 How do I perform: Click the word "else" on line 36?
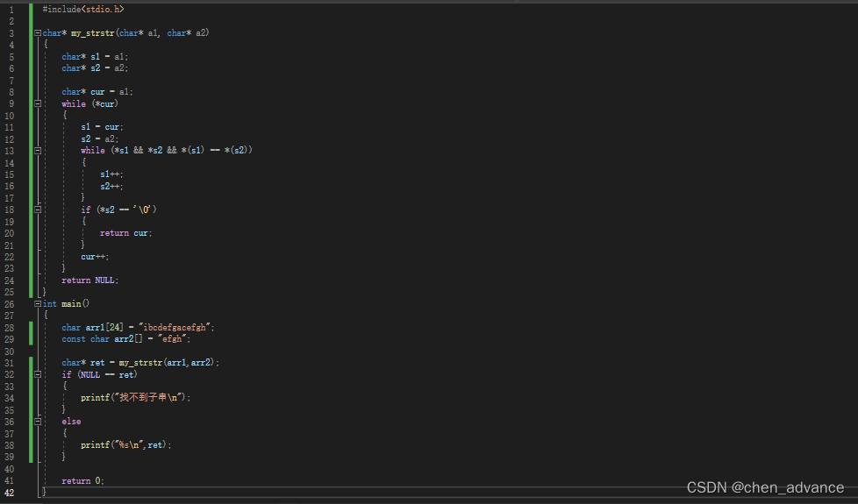71,422
